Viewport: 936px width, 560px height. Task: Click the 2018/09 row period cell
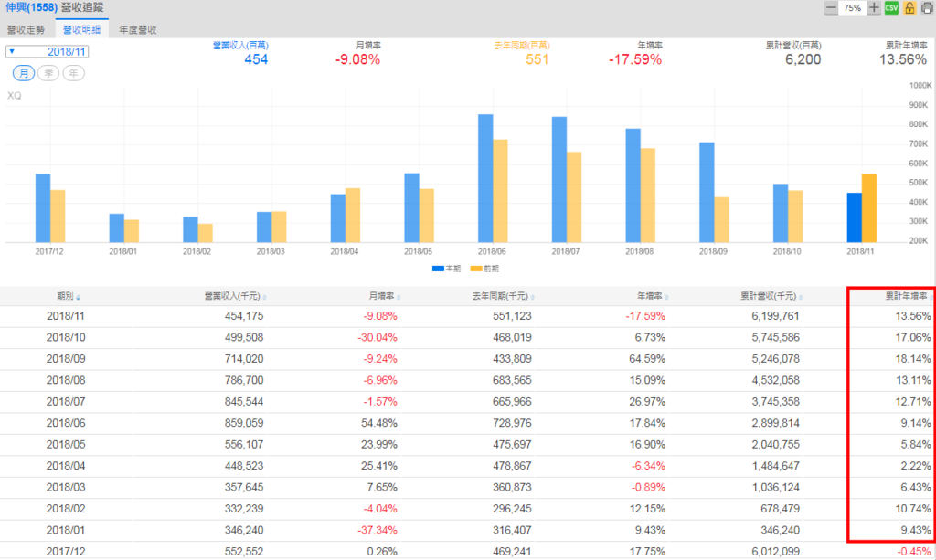click(x=66, y=359)
